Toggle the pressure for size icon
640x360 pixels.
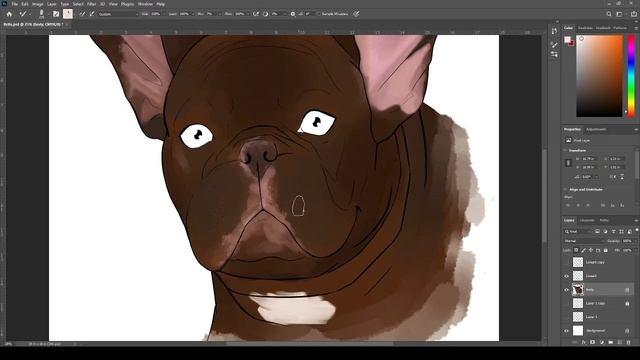[356, 14]
